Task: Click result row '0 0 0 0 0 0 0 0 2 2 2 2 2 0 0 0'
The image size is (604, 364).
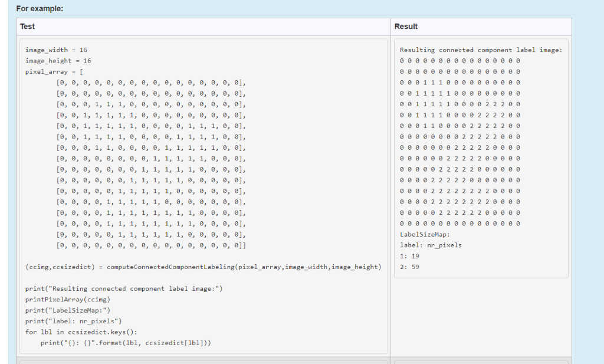Action: tap(460, 136)
